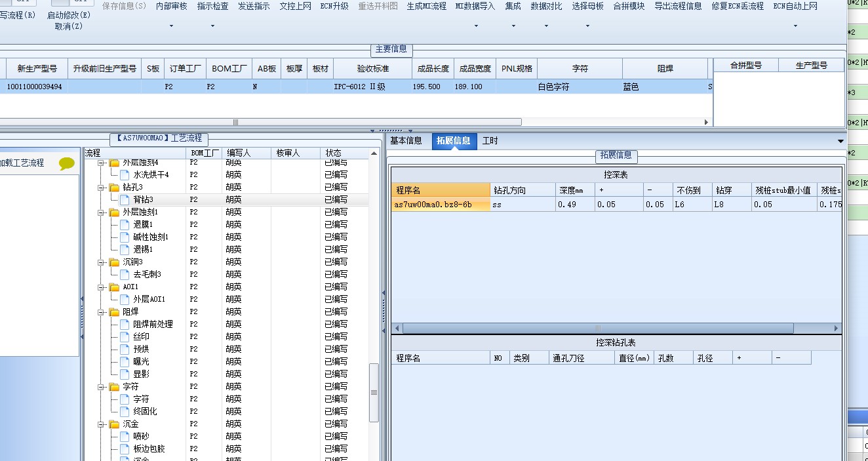This screenshot has height=461, width=868.
Task: Open tab overflow arrow beside 工时
Action: [x=840, y=142]
